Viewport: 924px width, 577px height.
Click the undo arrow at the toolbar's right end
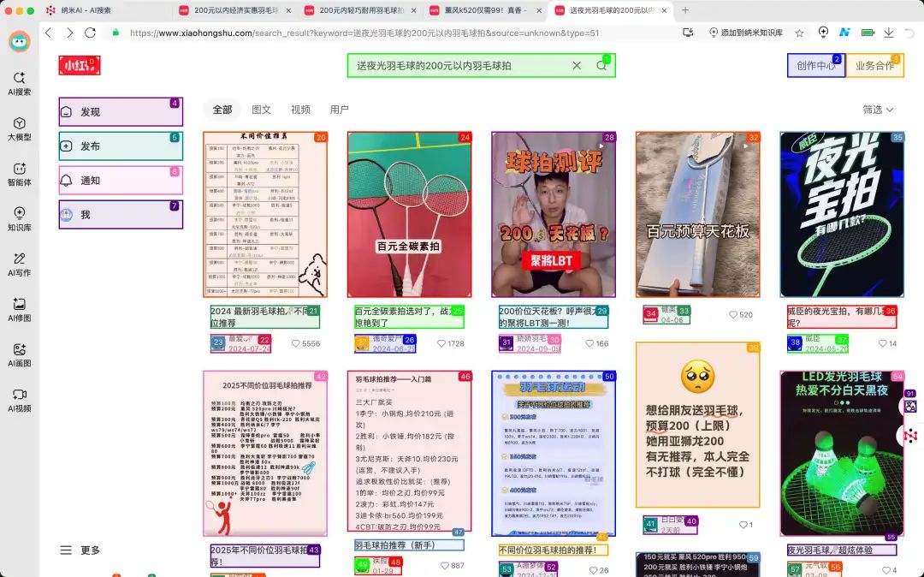[x=909, y=33]
